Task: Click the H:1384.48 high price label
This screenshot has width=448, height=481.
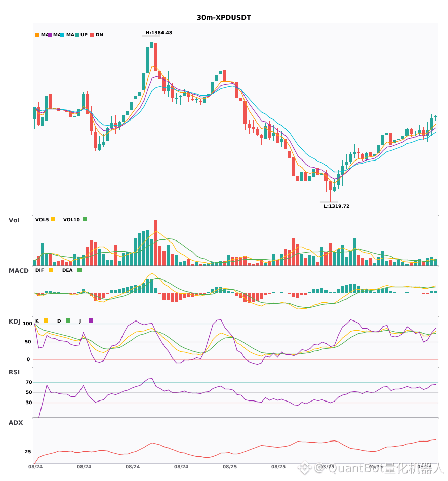Action: (159, 33)
